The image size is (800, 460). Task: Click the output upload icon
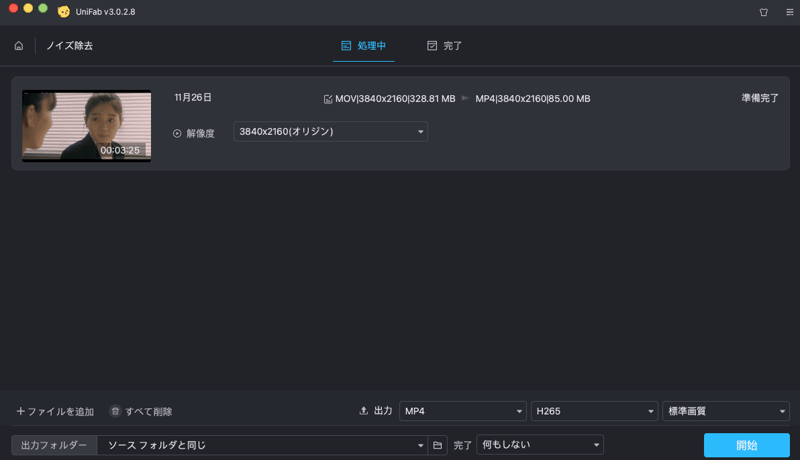click(x=363, y=411)
